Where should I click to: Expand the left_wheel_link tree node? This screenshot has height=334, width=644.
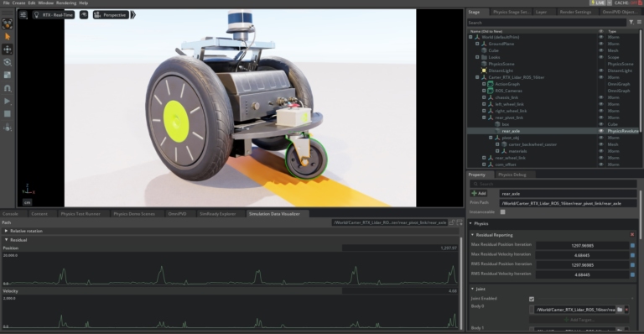(x=484, y=104)
